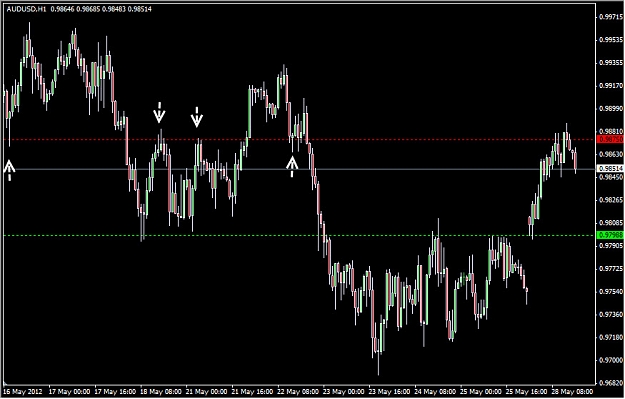This screenshot has width=625, height=399.
Task: Click price axis label 0.97360
Action: (612, 314)
